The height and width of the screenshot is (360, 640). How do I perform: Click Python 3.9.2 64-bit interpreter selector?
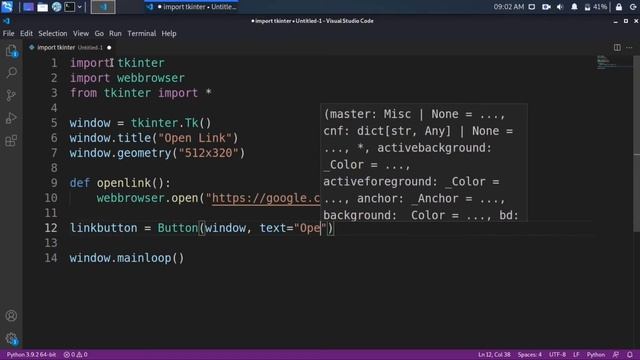coord(31,355)
